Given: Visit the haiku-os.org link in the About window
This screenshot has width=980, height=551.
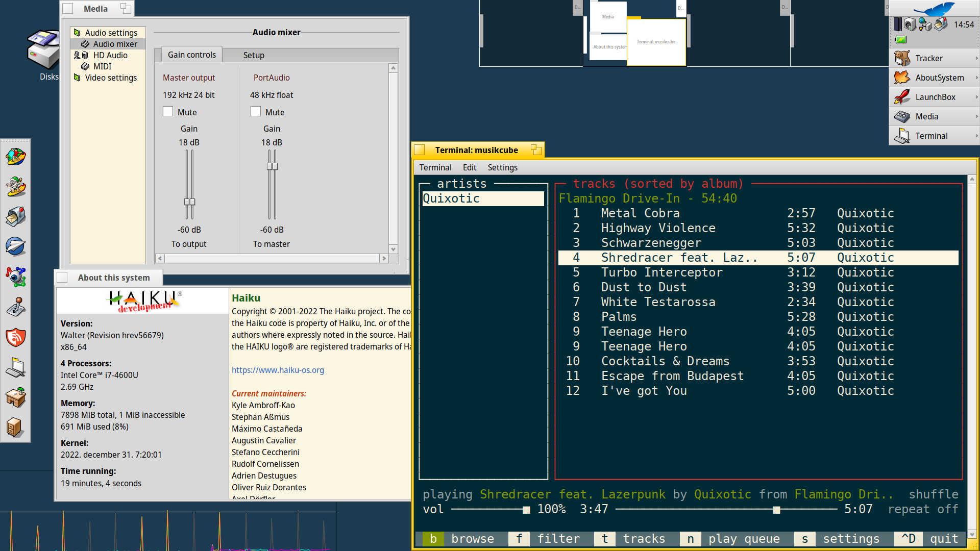Looking at the screenshot, I should (x=278, y=370).
